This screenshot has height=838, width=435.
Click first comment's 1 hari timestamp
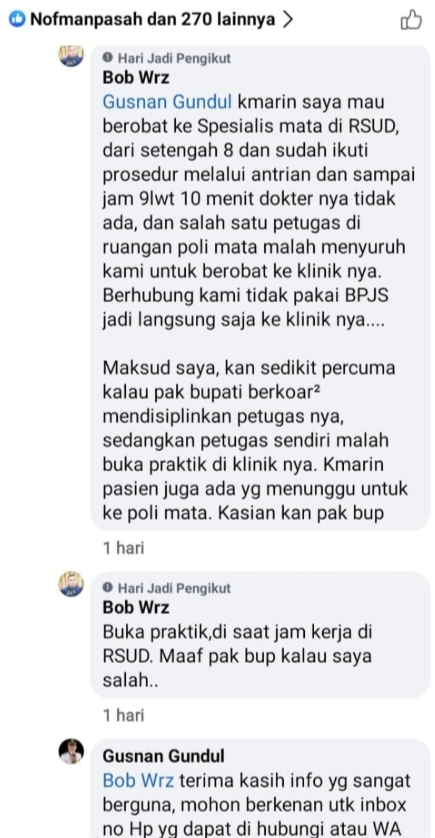[x=123, y=548]
